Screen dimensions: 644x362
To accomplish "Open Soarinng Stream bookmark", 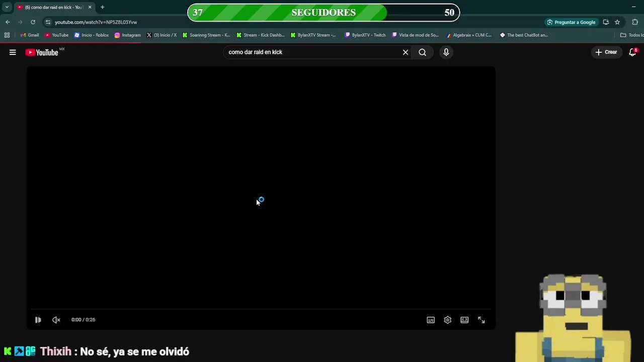I will [206, 35].
